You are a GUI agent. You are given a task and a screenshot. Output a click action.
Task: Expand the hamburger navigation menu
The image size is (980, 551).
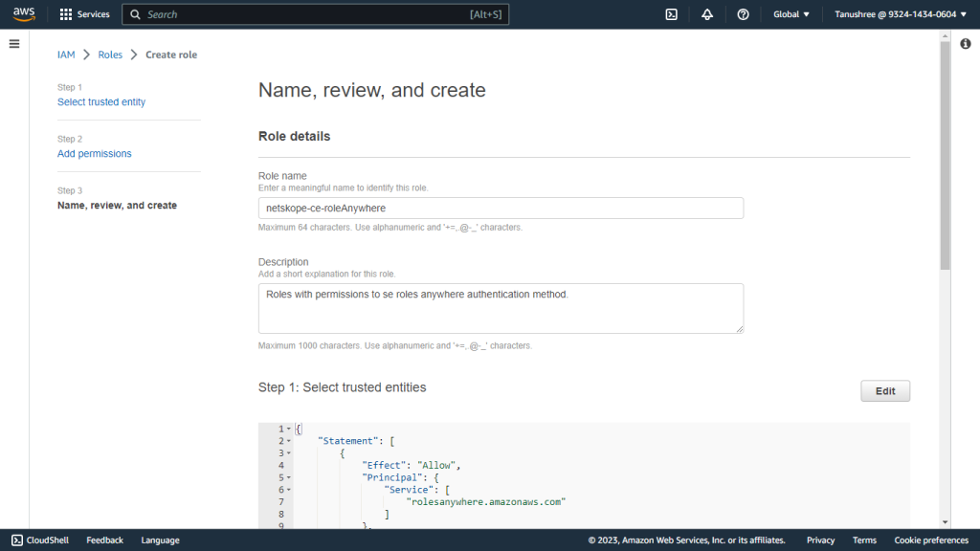pos(14,44)
